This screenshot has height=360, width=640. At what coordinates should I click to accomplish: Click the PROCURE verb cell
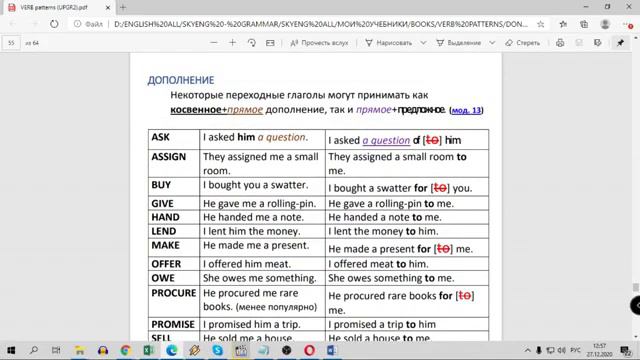(x=174, y=302)
